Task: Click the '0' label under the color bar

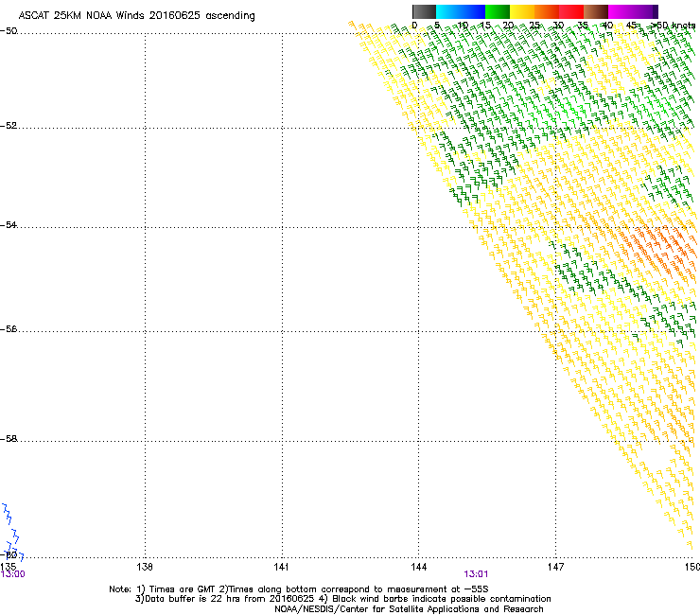Action: pyautogui.click(x=414, y=26)
